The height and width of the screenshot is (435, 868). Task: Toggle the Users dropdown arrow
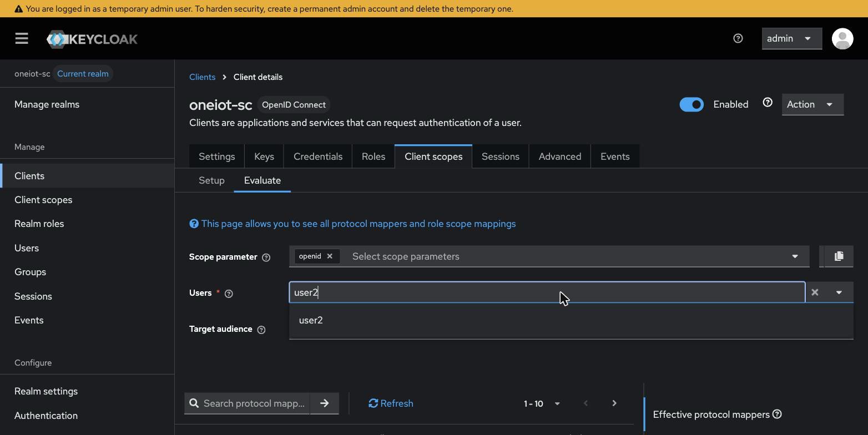point(839,292)
